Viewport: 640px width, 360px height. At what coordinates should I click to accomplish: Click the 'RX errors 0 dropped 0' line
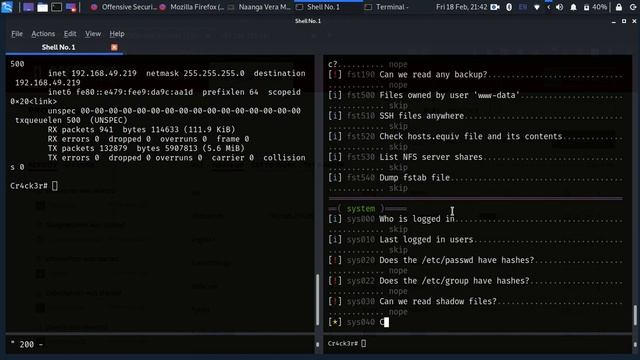click(x=148, y=139)
